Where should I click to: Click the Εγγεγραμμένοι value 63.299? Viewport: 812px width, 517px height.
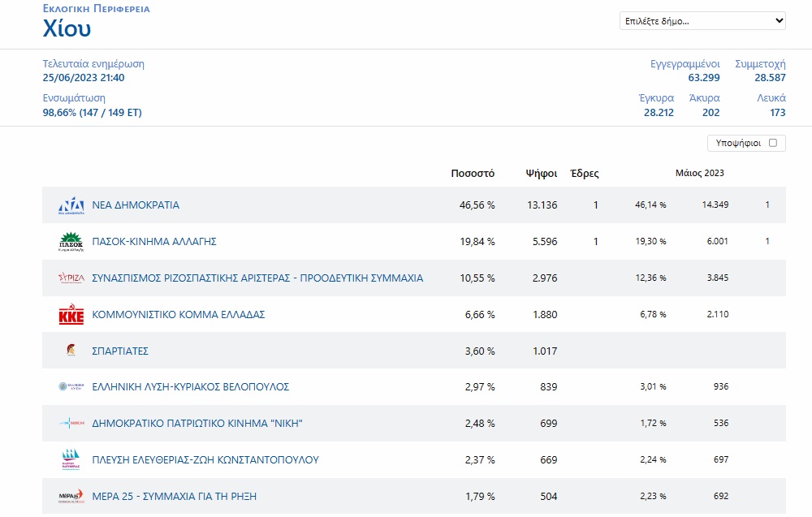tap(704, 78)
